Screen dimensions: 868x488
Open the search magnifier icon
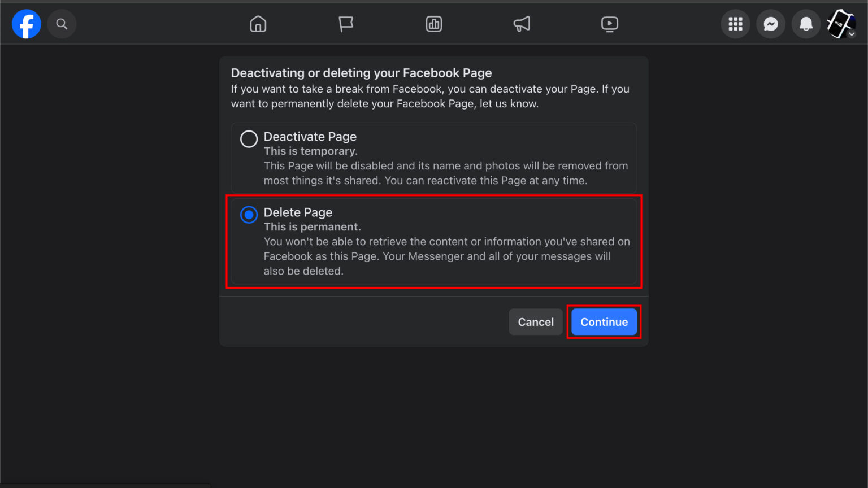point(62,24)
